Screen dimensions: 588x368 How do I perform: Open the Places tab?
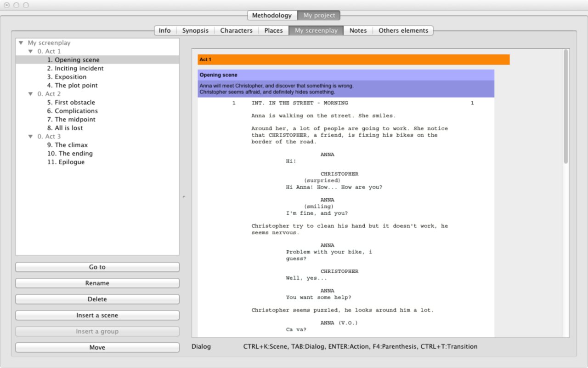tap(273, 30)
